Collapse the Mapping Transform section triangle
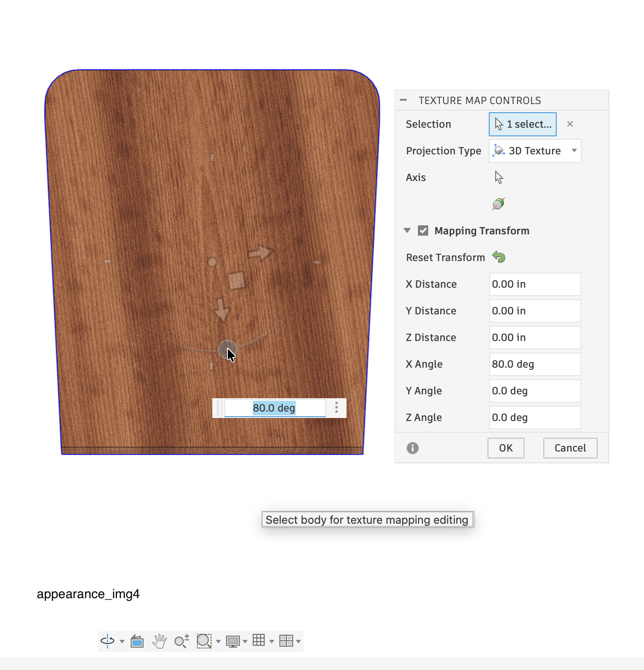Viewport: 644px width, 670px height. [407, 231]
